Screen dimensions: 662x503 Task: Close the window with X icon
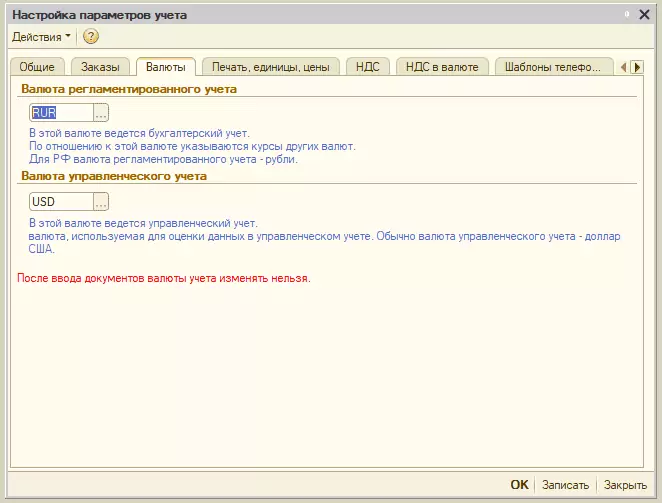coord(646,15)
